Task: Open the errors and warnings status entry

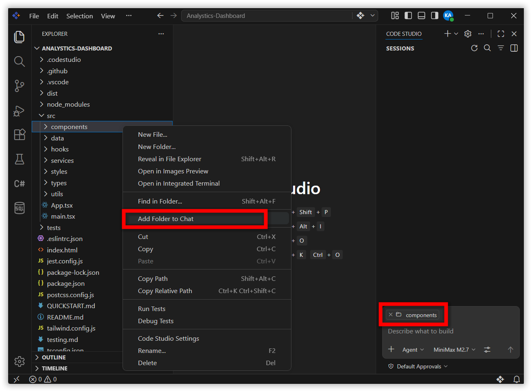Action: [43, 379]
